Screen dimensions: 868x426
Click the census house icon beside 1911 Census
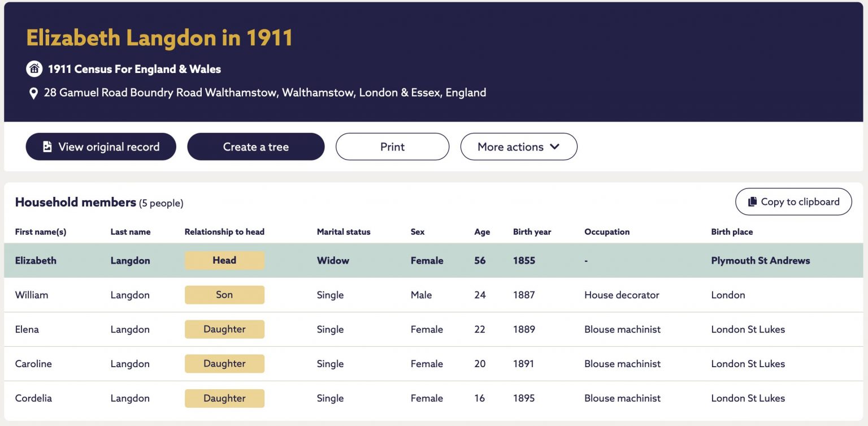(34, 69)
